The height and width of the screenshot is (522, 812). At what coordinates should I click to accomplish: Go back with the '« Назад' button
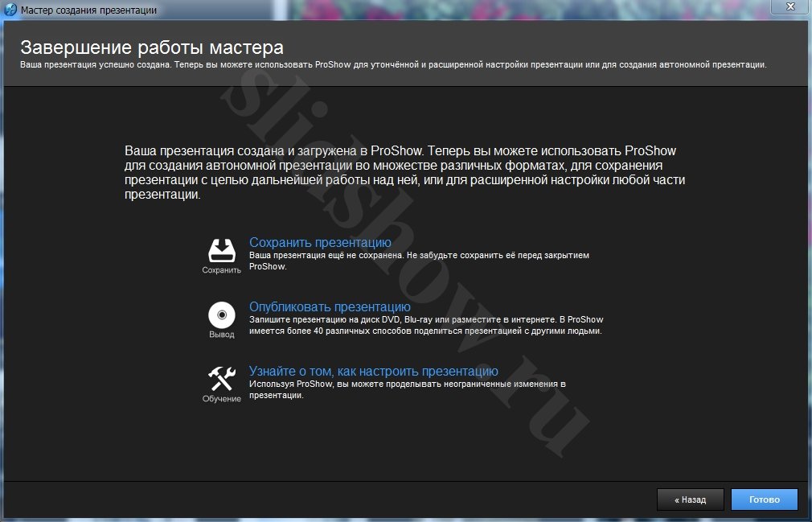click(x=691, y=499)
